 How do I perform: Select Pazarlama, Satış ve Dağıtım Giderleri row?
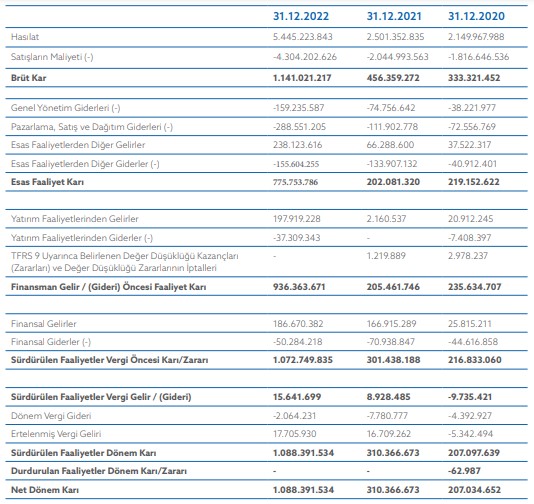[x=267, y=127]
